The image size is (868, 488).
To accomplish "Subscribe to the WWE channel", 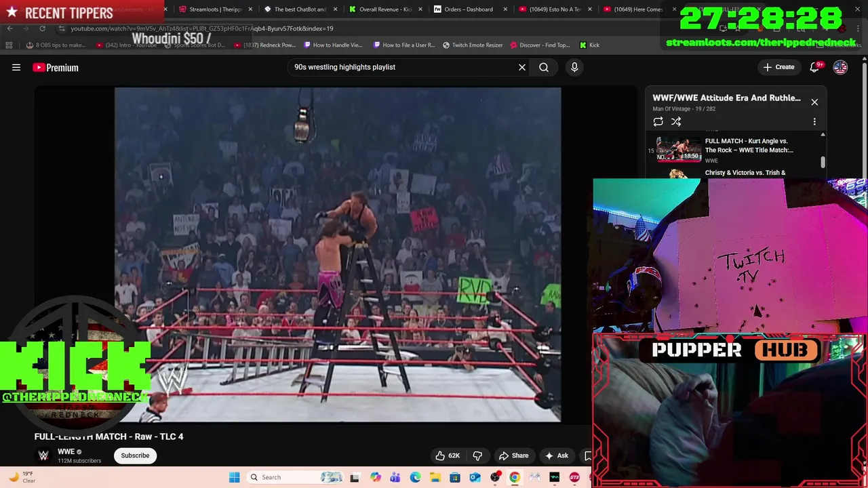I will click(135, 455).
